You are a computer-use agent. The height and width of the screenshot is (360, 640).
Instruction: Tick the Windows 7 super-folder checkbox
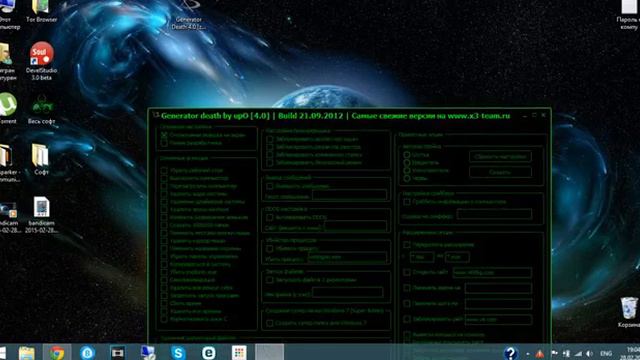point(270,323)
